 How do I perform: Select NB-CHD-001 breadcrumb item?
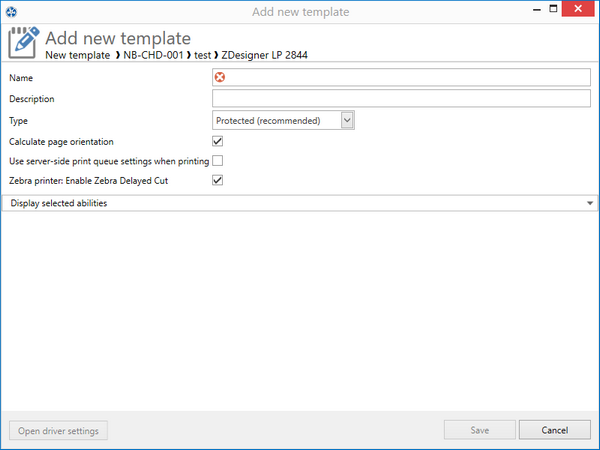pos(153,55)
